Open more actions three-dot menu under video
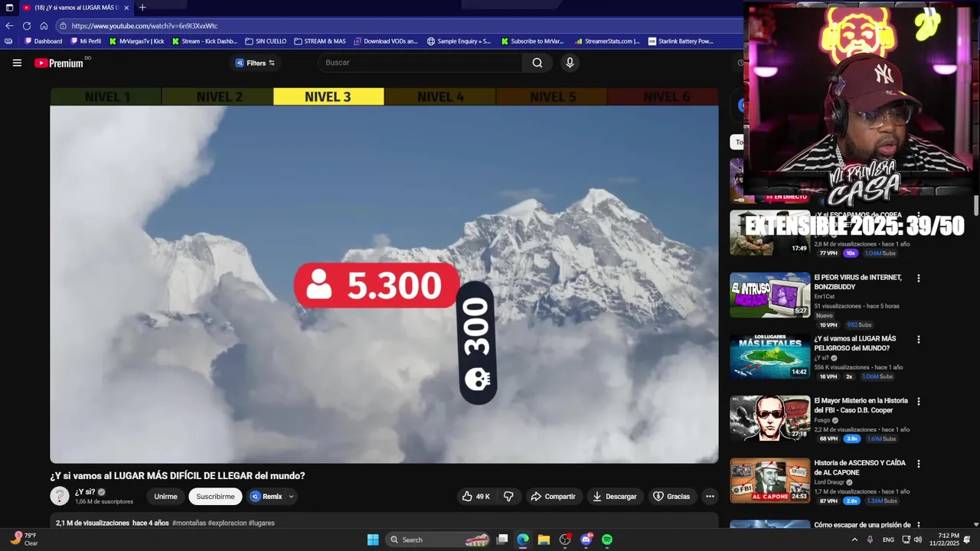Viewport: 980px width, 551px height. tap(710, 497)
